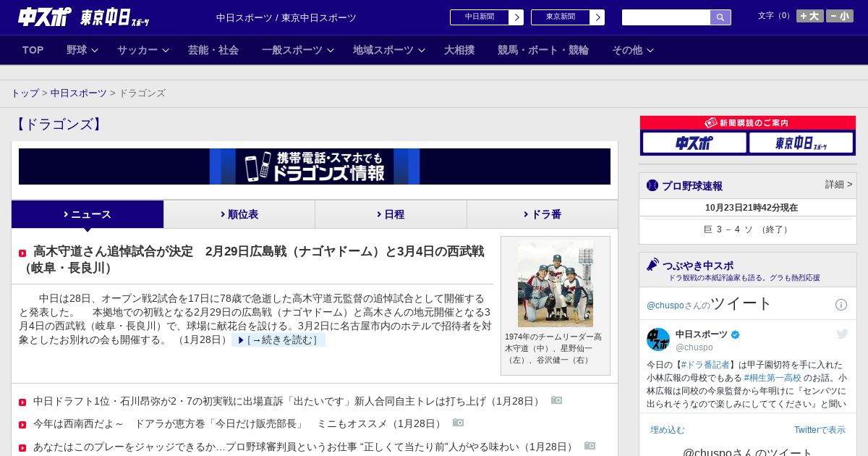Open the 東京新聞 link button
Image resolution: width=868 pixels, height=456 pixels.
pos(567,17)
